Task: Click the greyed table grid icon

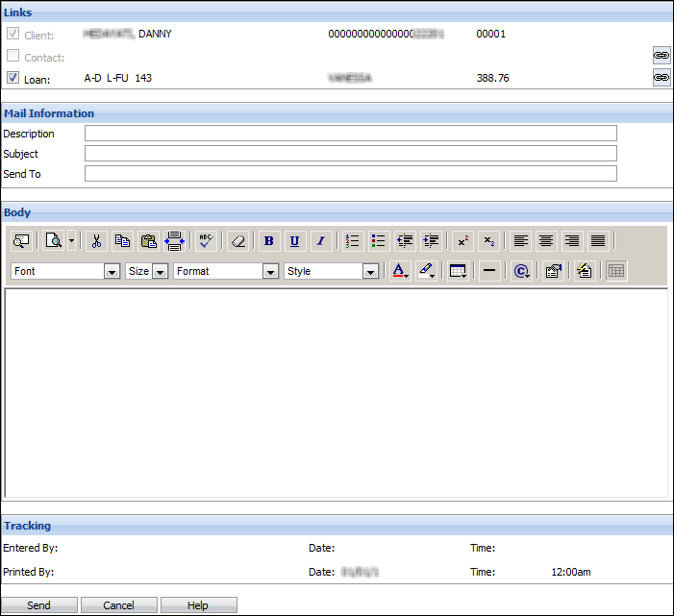Action: [x=616, y=271]
